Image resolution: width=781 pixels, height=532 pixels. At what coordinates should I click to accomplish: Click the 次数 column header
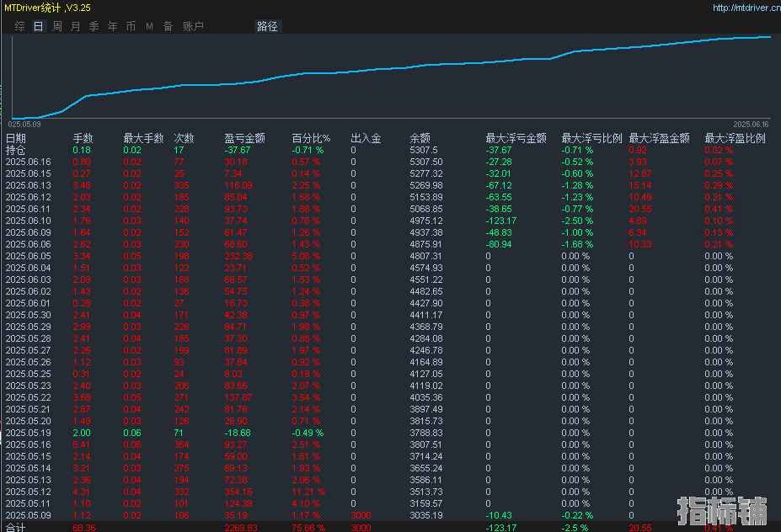(184, 138)
